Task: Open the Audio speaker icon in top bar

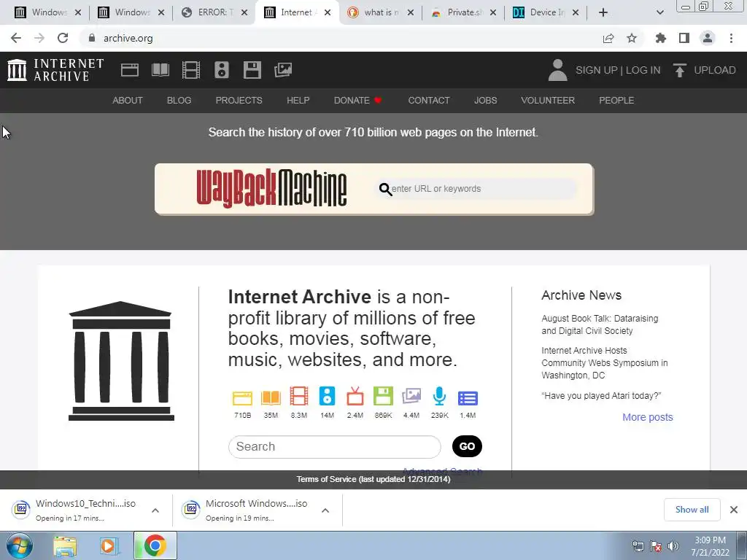Action: point(222,70)
